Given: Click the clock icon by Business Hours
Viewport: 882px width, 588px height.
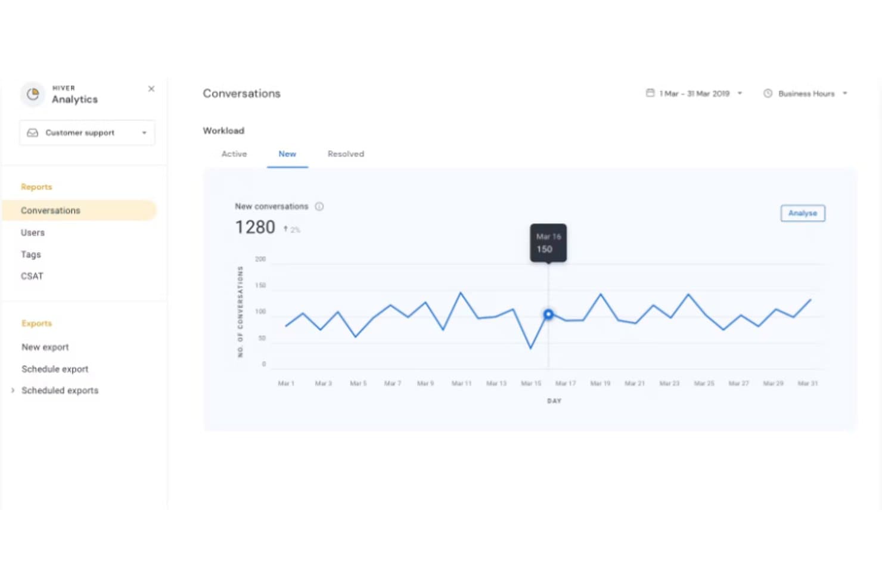Looking at the screenshot, I should point(768,94).
